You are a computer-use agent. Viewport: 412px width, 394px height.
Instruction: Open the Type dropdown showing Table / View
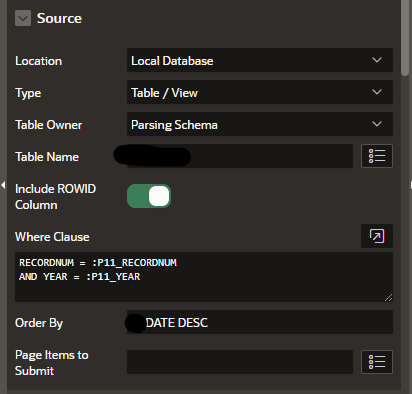(x=260, y=92)
